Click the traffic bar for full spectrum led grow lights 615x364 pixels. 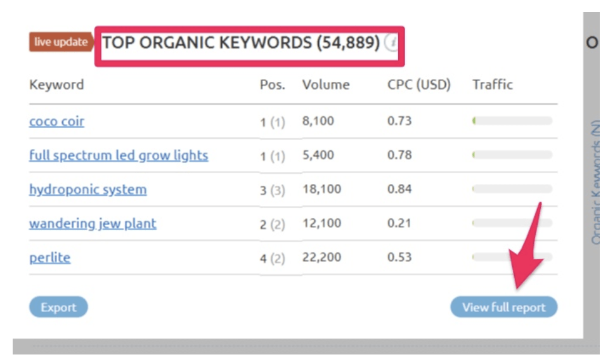point(512,155)
